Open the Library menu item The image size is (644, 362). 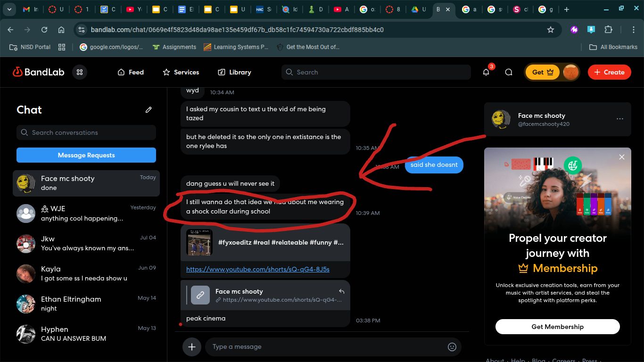pos(234,72)
